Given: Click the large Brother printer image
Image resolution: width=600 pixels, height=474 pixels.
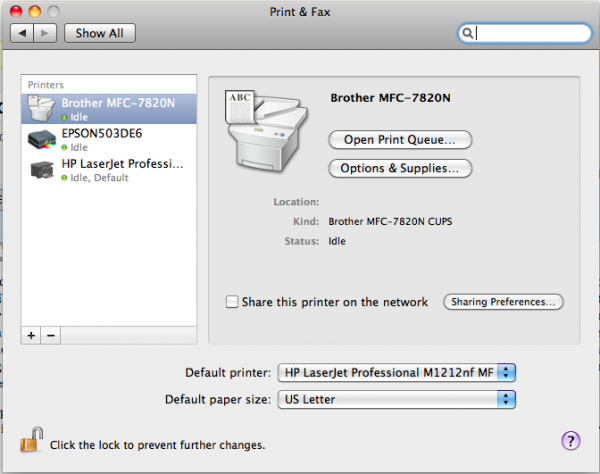Looking at the screenshot, I should tap(267, 130).
